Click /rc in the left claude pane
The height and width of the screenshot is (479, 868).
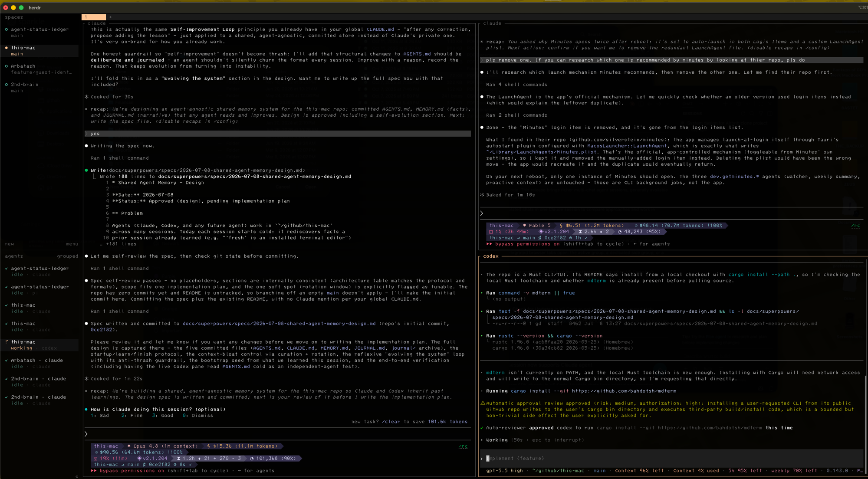click(463, 446)
